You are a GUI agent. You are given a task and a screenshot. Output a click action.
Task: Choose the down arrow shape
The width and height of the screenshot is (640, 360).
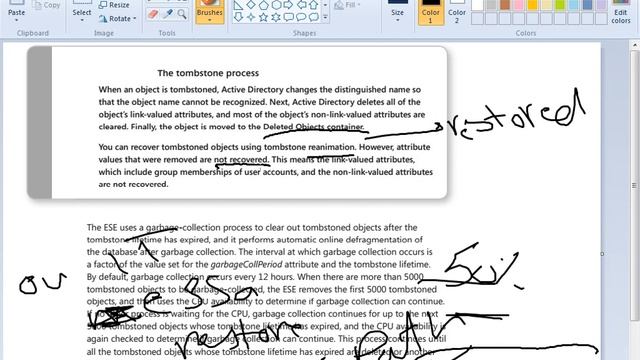(238, 17)
